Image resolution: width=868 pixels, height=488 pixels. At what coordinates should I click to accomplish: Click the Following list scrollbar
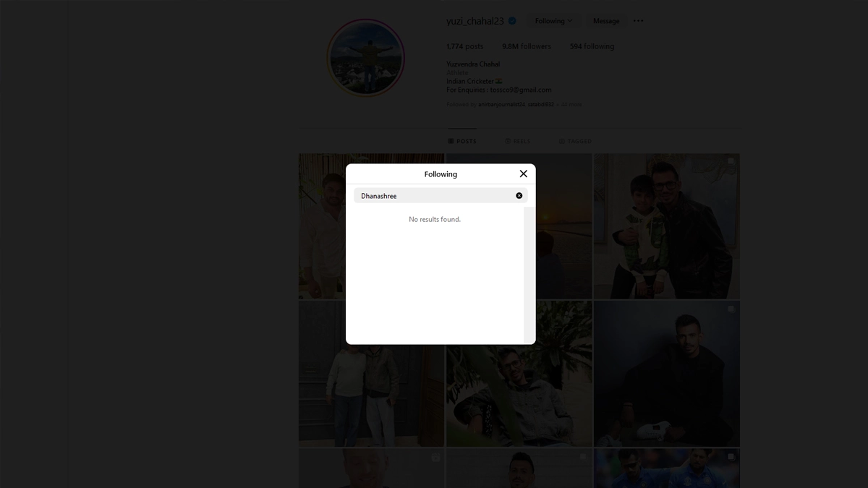pos(529,275)
